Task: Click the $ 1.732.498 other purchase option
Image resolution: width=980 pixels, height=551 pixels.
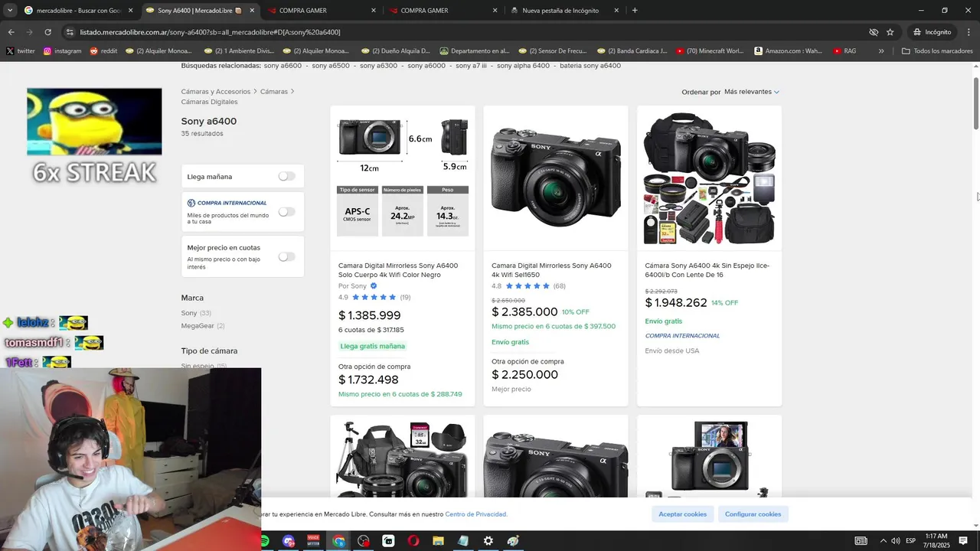Action: pos(368,380)
